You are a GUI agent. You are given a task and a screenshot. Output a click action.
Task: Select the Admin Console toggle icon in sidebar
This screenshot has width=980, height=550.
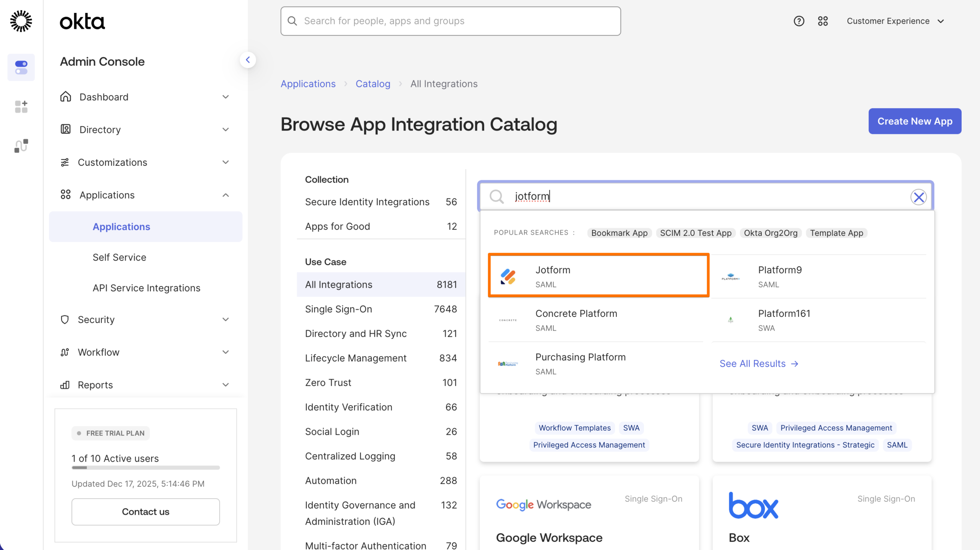(x=21, y=67)
